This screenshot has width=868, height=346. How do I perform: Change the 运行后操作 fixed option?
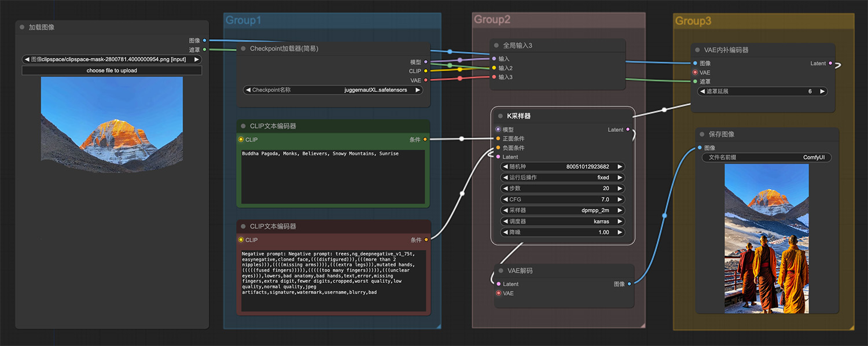coord(562,178)
